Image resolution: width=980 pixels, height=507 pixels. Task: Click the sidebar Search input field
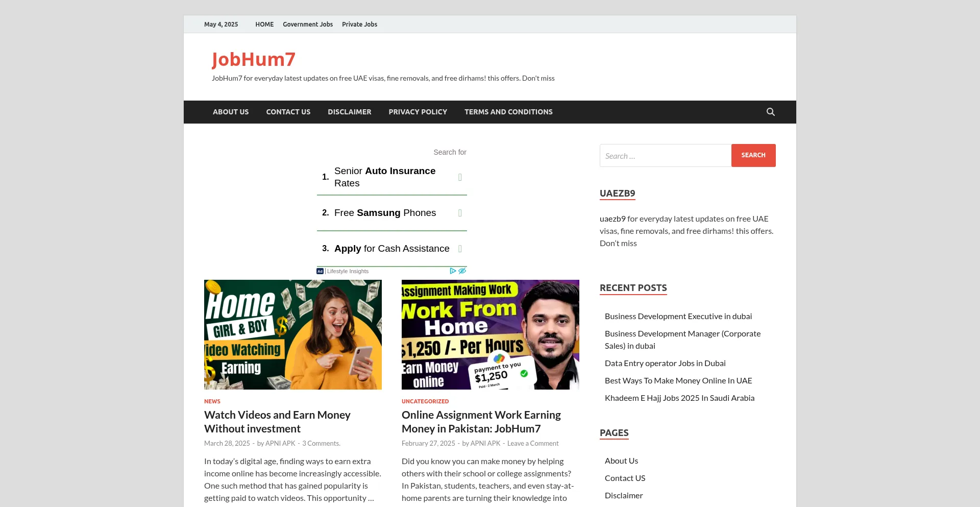pyautogui.click(x=666, y=155)
